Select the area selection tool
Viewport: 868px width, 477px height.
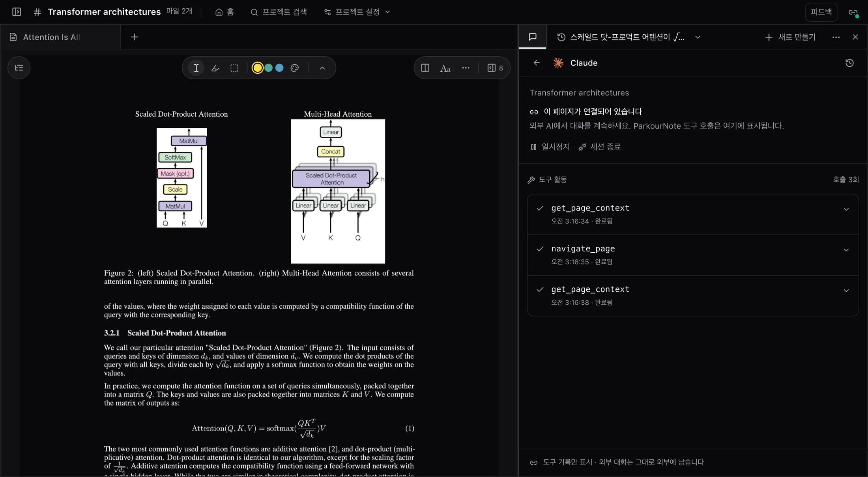tap(234, 68)
